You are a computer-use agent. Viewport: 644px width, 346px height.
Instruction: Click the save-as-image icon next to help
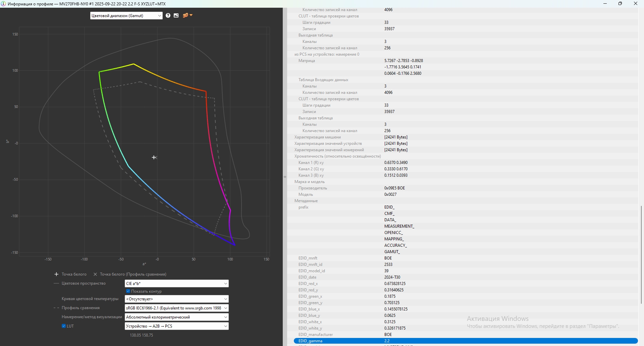click(176, 15)
